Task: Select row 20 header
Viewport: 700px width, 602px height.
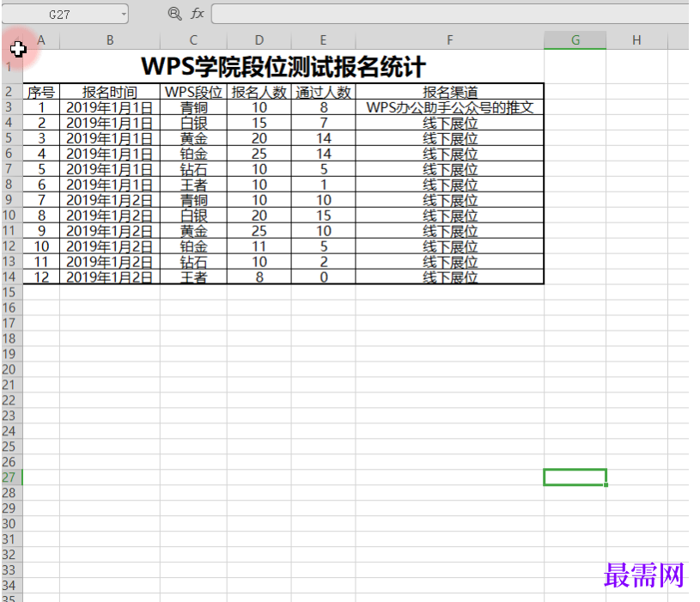Action: pos(12,369)
